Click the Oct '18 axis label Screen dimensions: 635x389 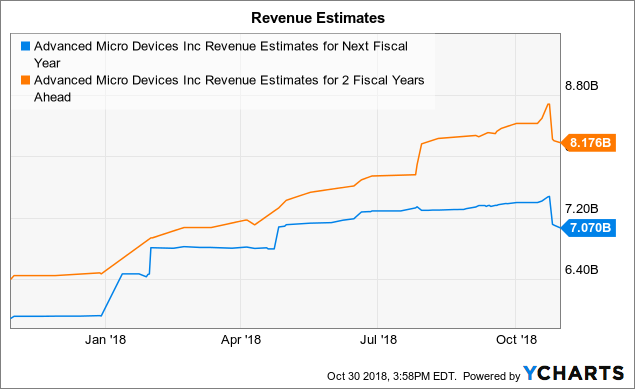pyautogui.click(x=516, y=340)
